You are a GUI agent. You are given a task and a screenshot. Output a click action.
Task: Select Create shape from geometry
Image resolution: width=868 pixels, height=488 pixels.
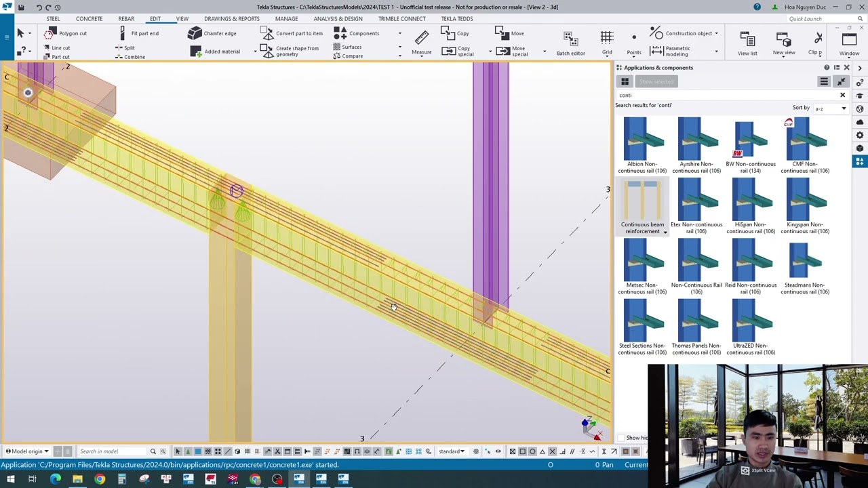pyautogui.click(x=290, y=51)
